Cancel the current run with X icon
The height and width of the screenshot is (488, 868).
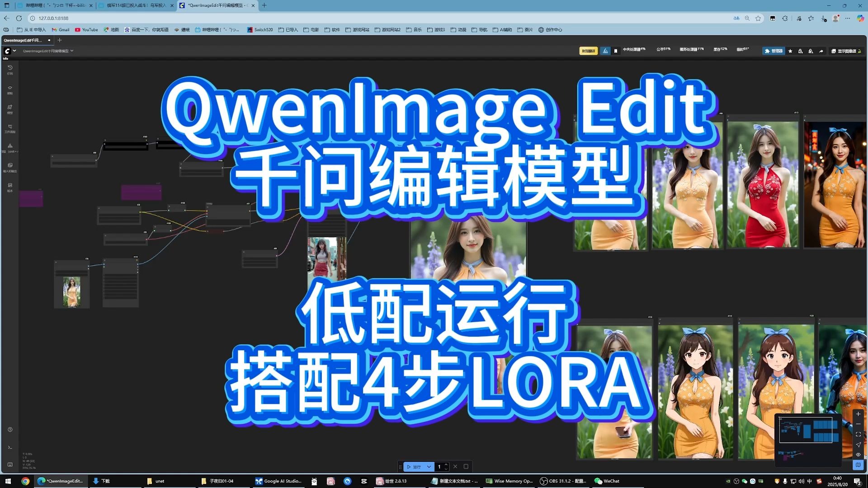[455, 467]
